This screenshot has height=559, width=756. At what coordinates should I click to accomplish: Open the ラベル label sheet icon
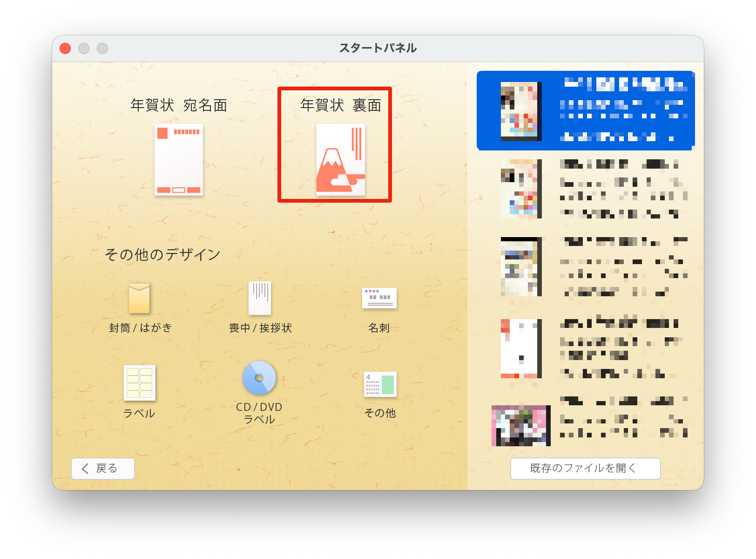(x=139, y=383)
